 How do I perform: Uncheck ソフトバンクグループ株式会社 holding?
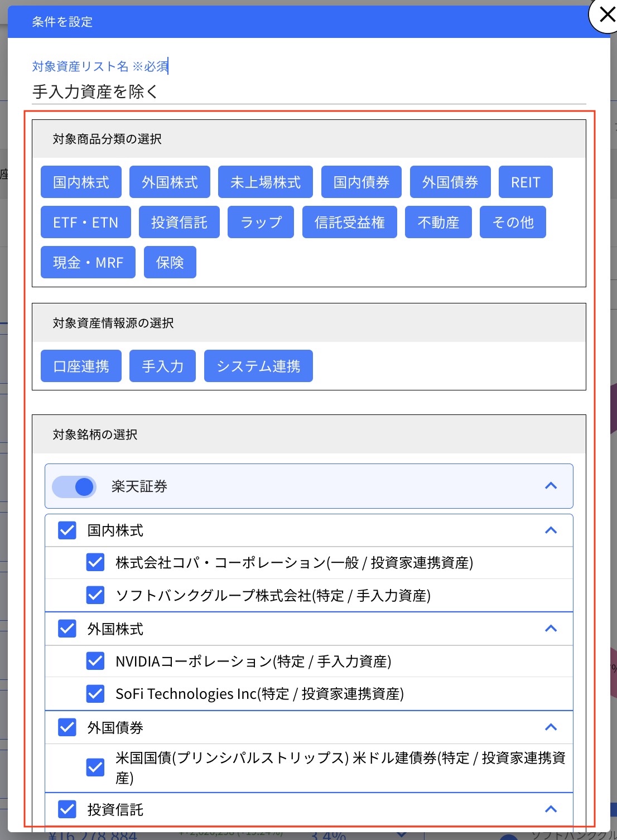(x=95, y=595)
